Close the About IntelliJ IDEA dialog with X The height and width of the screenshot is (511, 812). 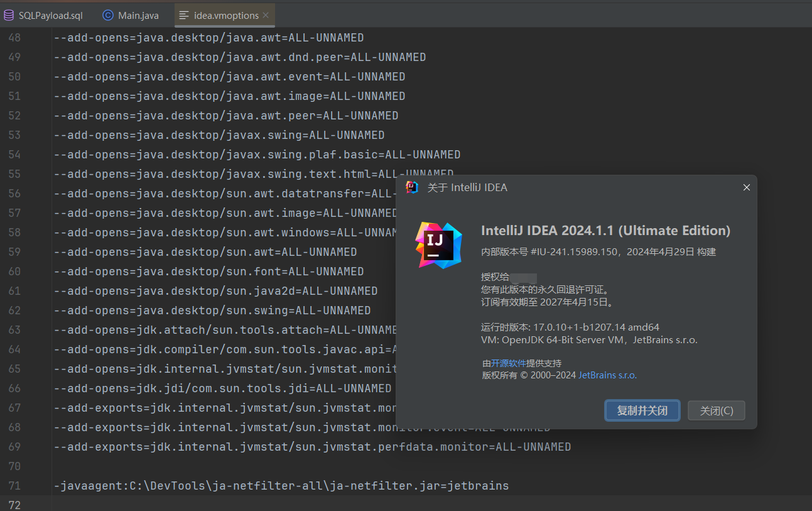(746, 187)
